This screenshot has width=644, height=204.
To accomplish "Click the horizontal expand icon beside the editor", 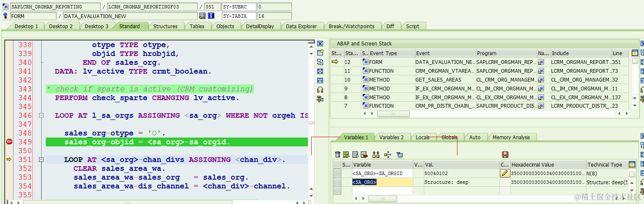I will (320, 80).
